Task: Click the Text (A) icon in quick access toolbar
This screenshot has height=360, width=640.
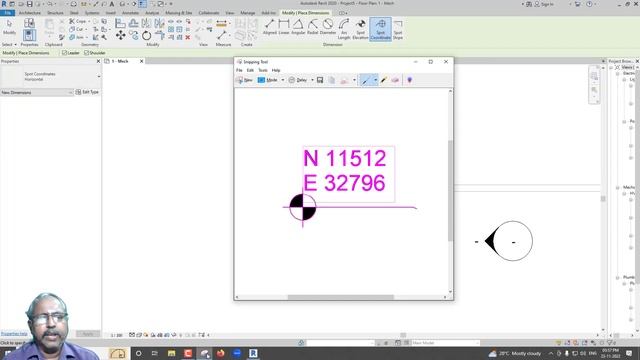Action: pos(111,4)
